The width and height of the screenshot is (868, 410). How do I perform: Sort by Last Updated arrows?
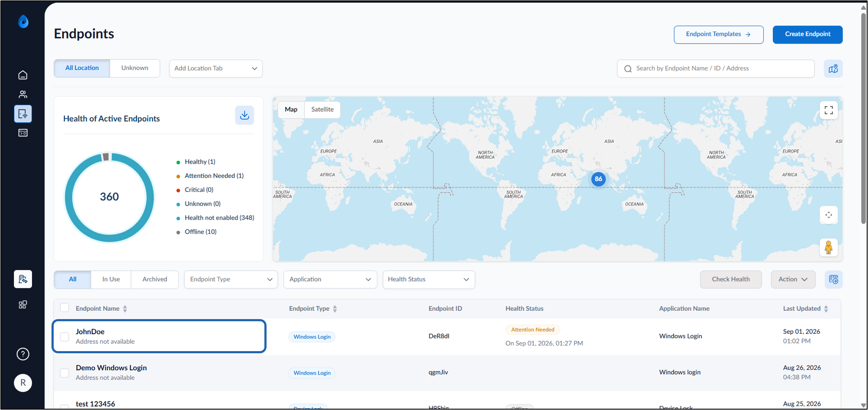[x=826, y=309]
